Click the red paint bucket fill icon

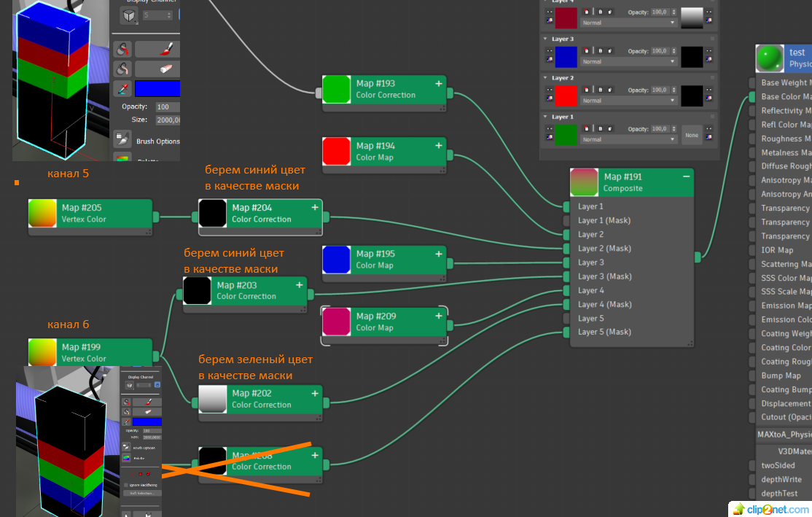tap(122, 50)
